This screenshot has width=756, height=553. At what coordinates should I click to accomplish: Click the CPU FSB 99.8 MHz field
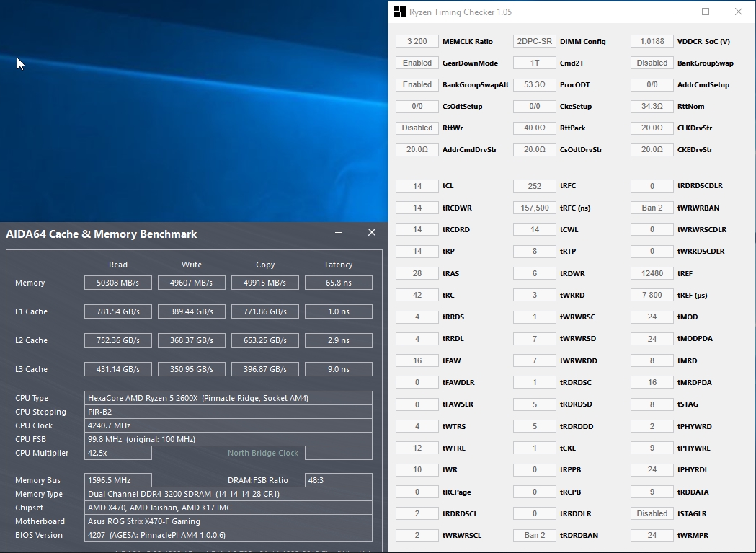coord(228,439)
